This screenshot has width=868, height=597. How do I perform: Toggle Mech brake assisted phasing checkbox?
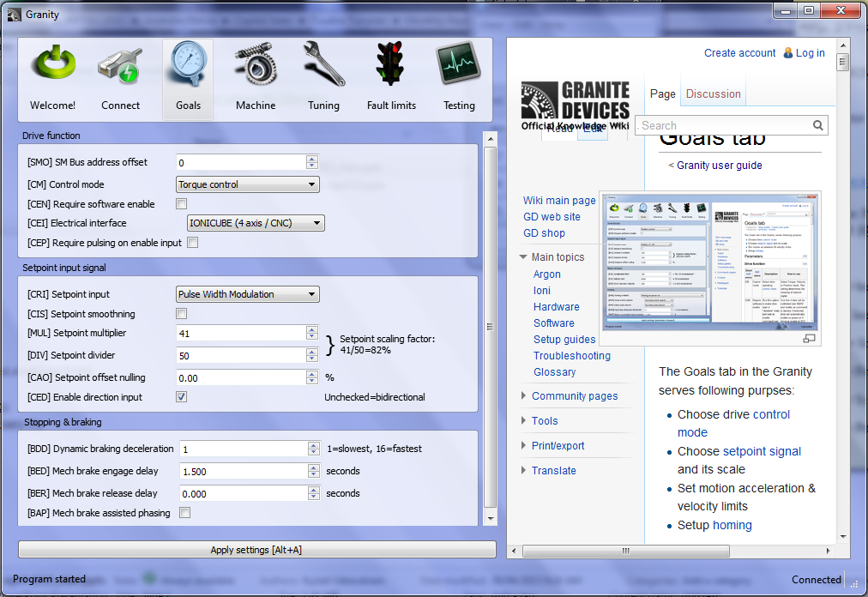coord(185,513)
